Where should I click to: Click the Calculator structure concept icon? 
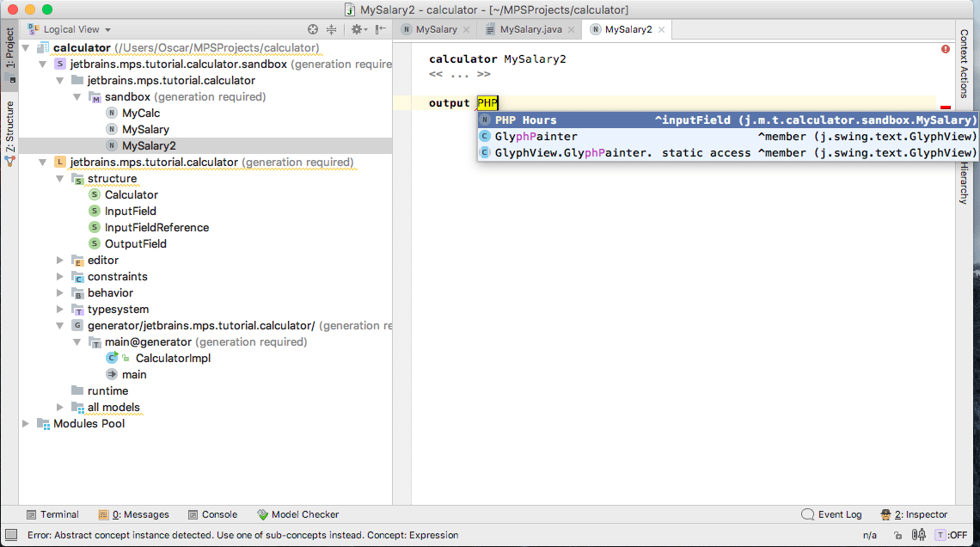(95, 195)
